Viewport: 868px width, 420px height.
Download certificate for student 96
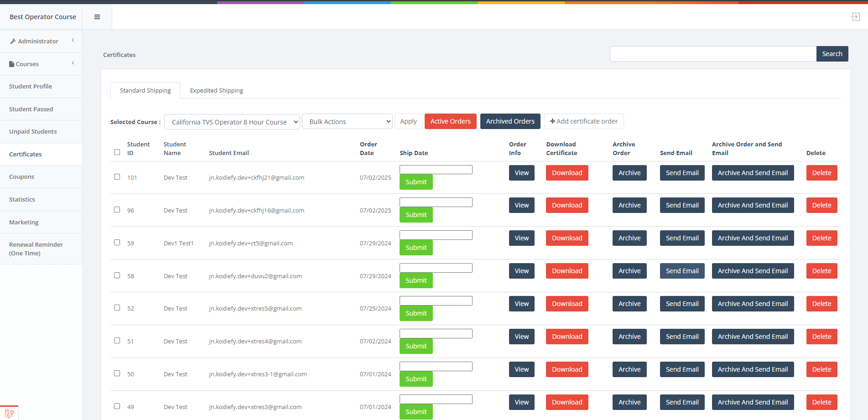pyautogui.click(x=567, y=206)
